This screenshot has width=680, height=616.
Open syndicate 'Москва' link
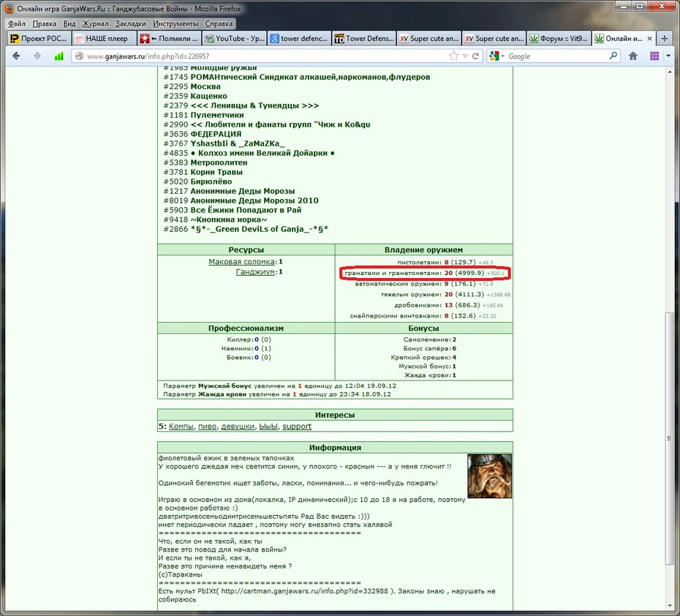pyautogui.click(x=205, y=86)
